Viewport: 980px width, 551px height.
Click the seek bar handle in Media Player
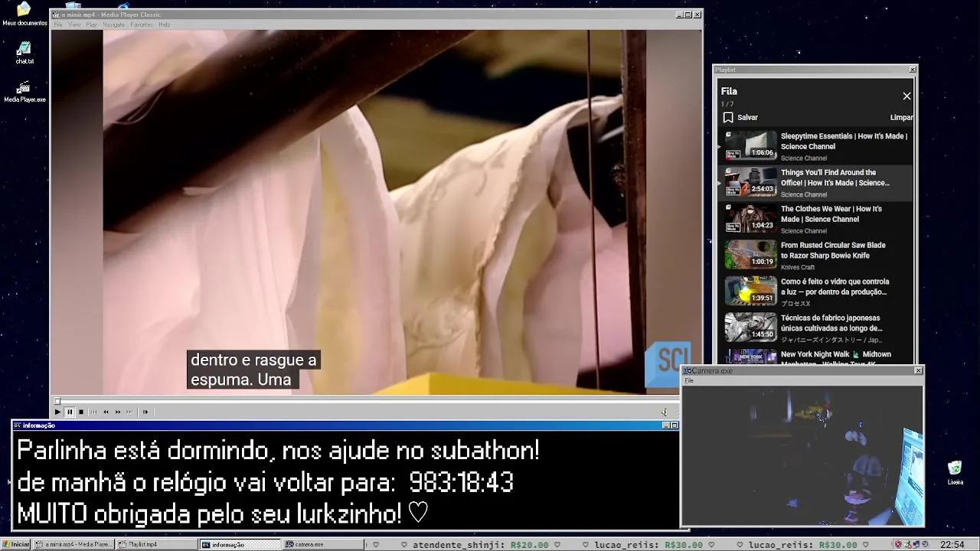pyautogui.click(x=57, y=400)
